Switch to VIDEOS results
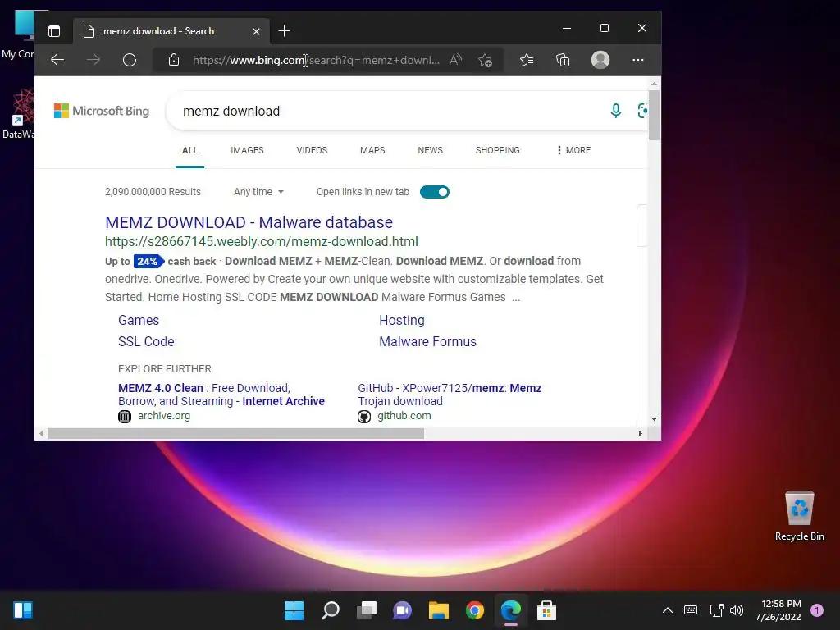Image resolution: width=840 pixels, height=630 pixels. tap(312, 151)
